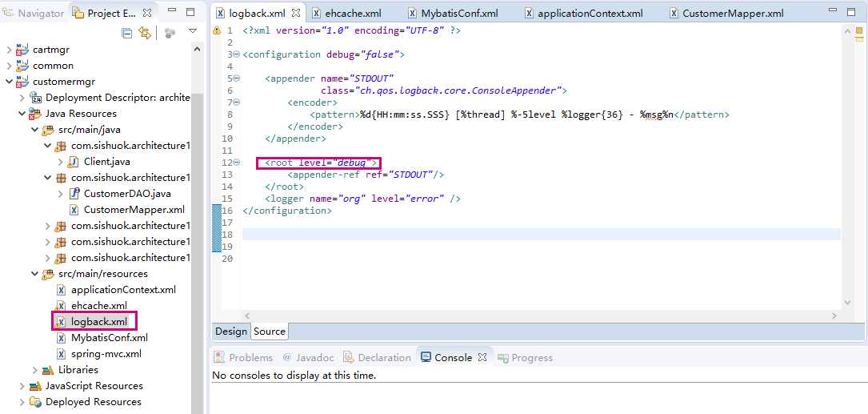This screenshot has height=414, width=868.
Task: Expand the Client.java node
Action: 60,162
